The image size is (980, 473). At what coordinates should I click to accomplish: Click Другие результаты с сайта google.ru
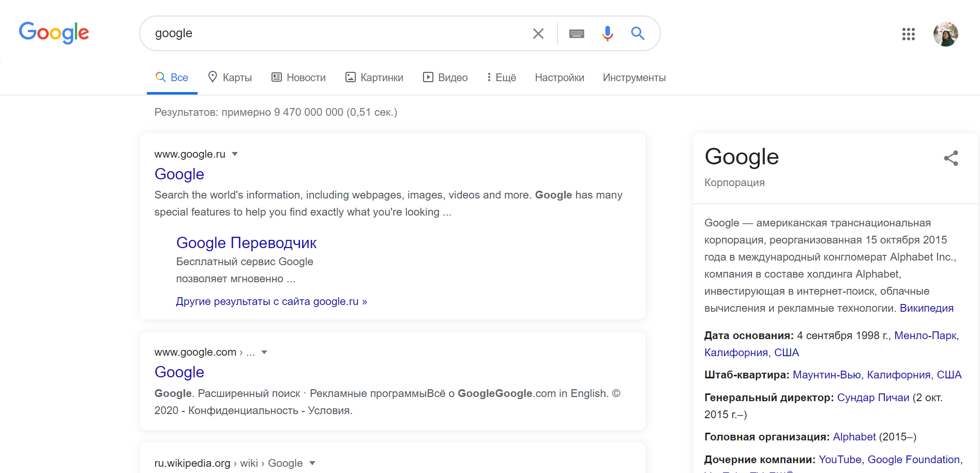point(272,301)
